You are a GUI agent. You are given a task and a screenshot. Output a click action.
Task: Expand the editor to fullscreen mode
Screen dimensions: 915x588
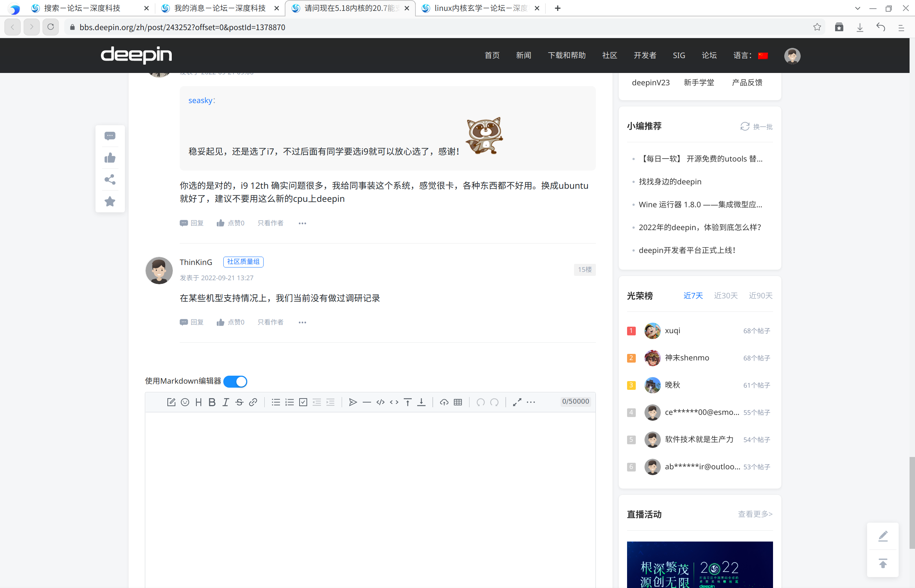click(x=517, y=402)
